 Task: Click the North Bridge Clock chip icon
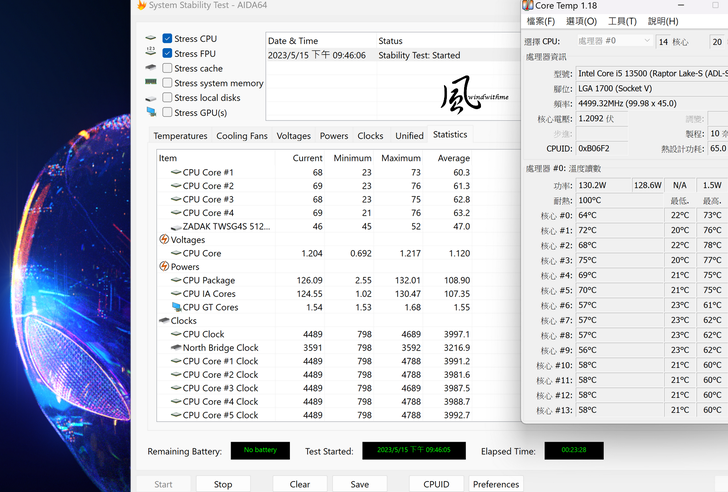tap(176, 348)
